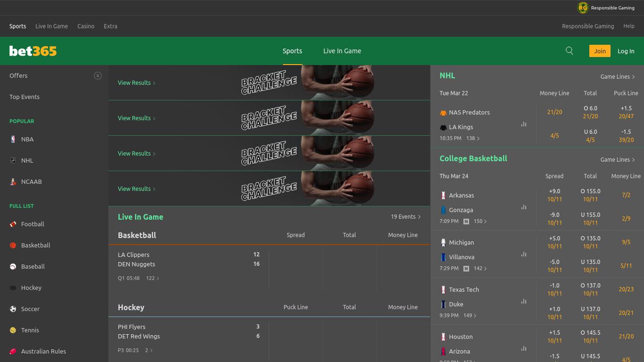Click the DEN Nuggets team name
The height and width of the screenshot is (362, 644).
pyautogui.click(x=136, y=264)
